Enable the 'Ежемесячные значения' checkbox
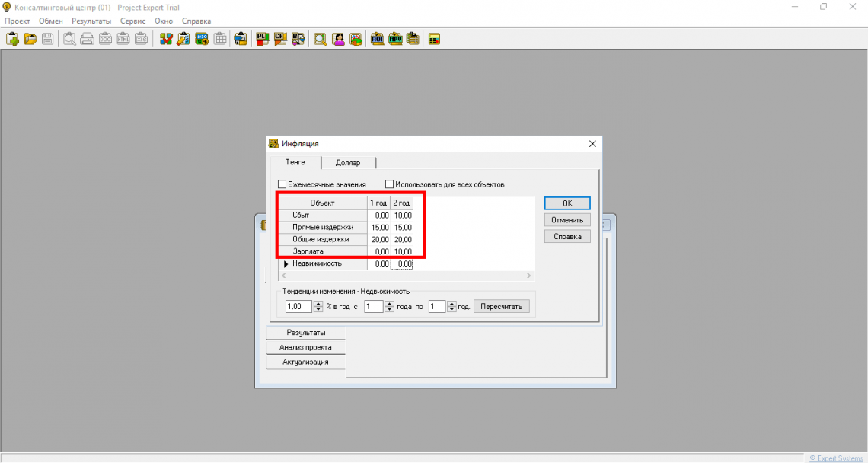 point(282,184)
